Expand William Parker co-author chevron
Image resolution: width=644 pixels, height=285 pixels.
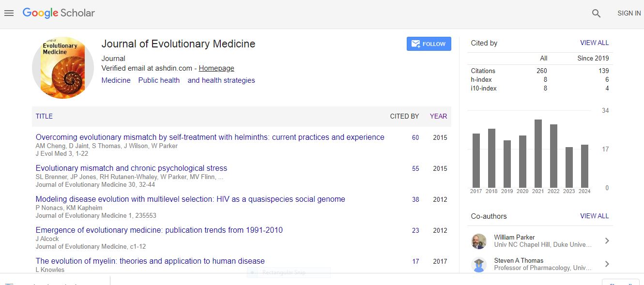(607, 241)
